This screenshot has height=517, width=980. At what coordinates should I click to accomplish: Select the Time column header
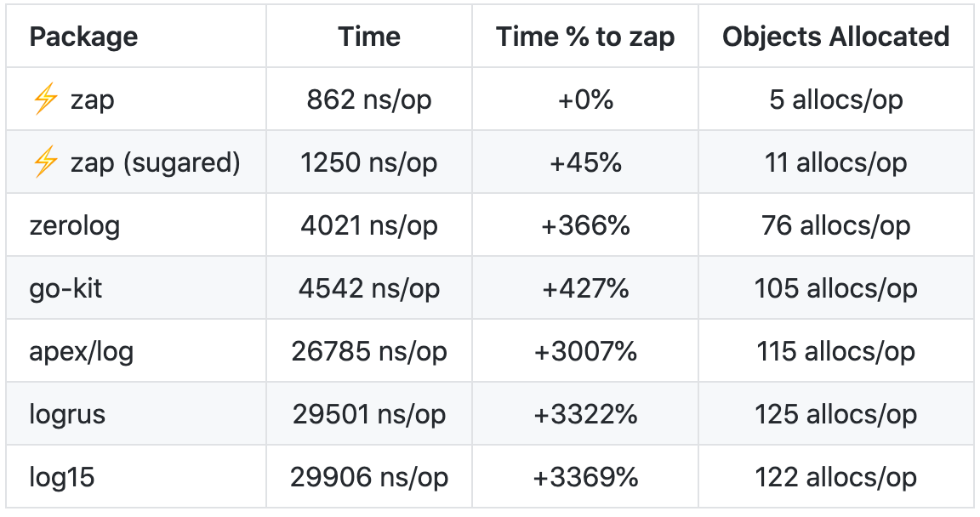[x=369, y=37]
